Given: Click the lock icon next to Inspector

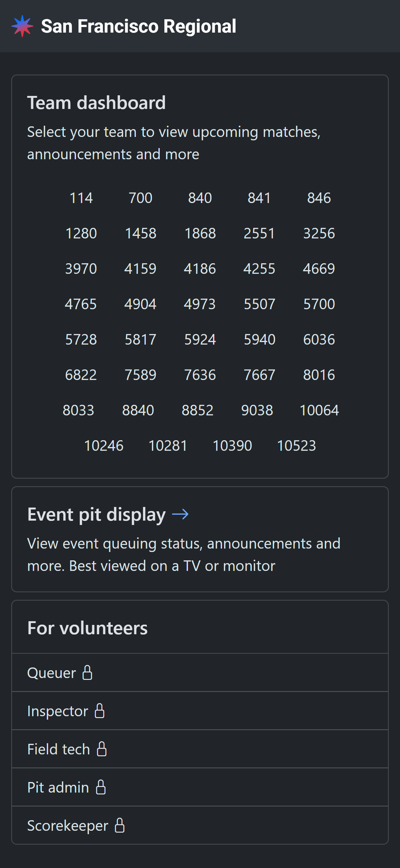Looking at the screenshot, I should coord(100,711).
